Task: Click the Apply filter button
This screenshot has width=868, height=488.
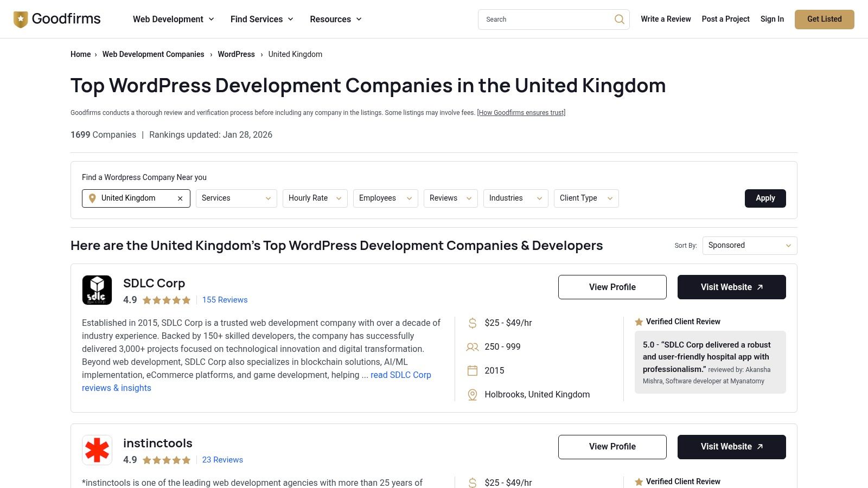Action: pyautogui.click(x=765, y=198)
